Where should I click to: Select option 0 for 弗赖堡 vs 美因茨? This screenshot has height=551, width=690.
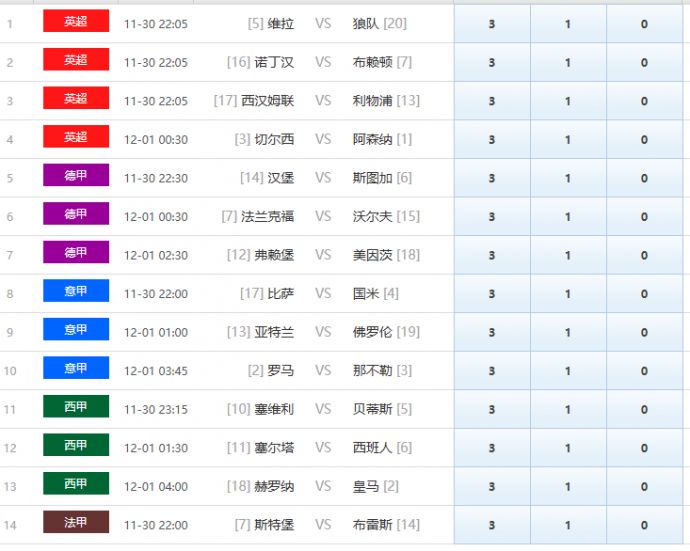pos(644,255)
